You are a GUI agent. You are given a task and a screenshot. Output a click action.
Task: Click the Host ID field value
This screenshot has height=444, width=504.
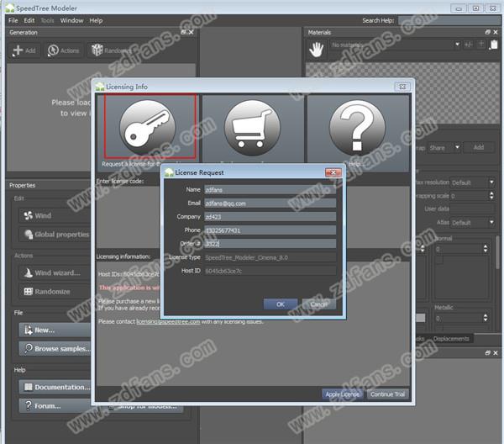click(270, 271)
